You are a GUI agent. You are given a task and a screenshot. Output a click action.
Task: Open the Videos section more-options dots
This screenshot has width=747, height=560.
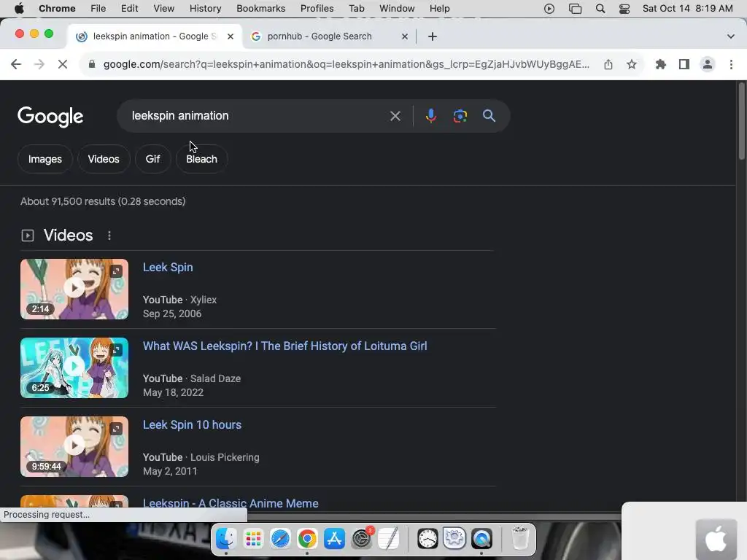click(x=109, y=236)
